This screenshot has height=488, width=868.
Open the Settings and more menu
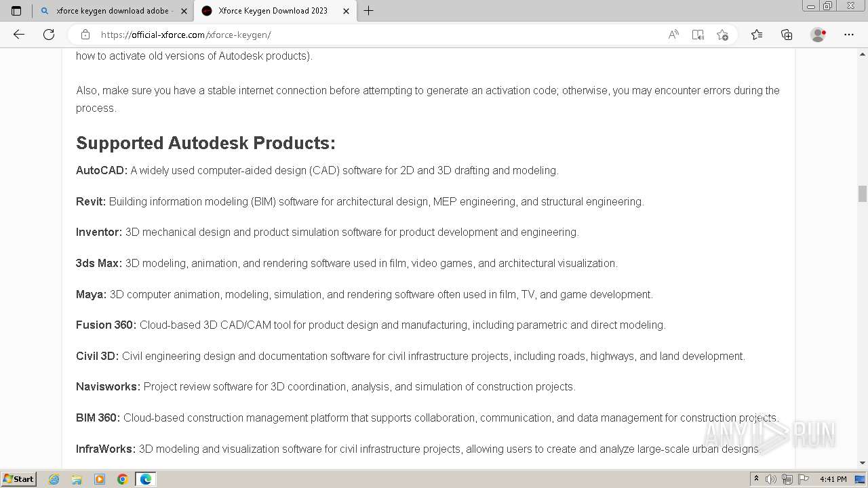[x=849, y=35]
